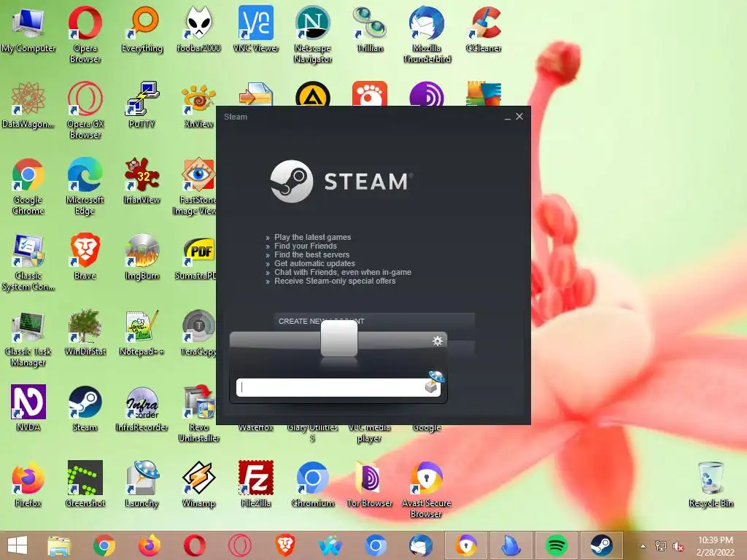Open CCleaner desktop shortcut
The width and height of the screenshot is (747, 560).
[484, 29]
